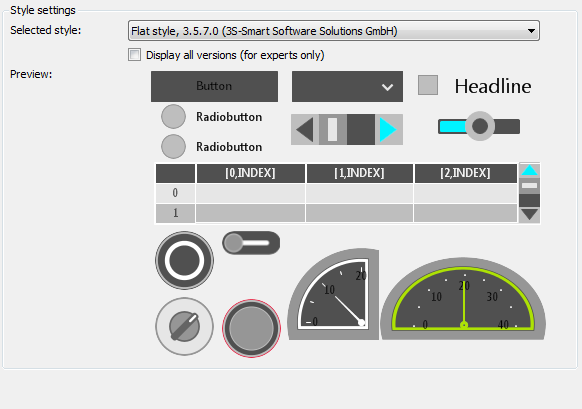Click the green half-circle gauge preview

[463, 299]
